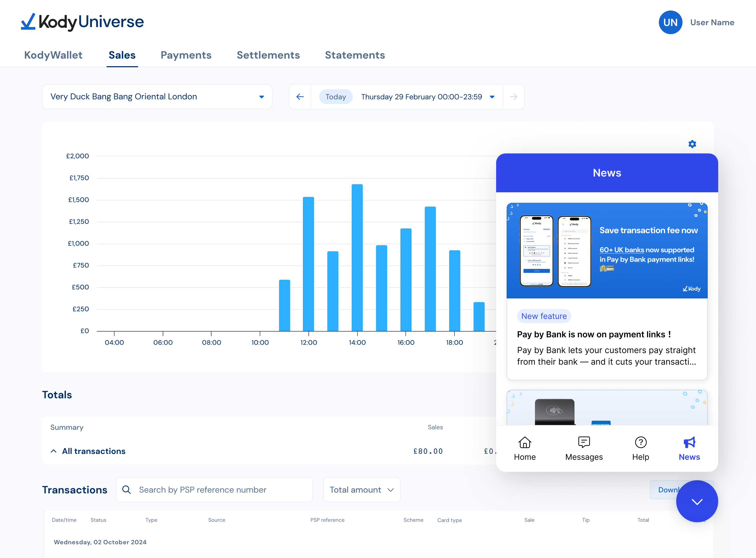This screenshot has height=558, width=756.
Task: Select the News megaphone tab
Action: click(689, 449)
